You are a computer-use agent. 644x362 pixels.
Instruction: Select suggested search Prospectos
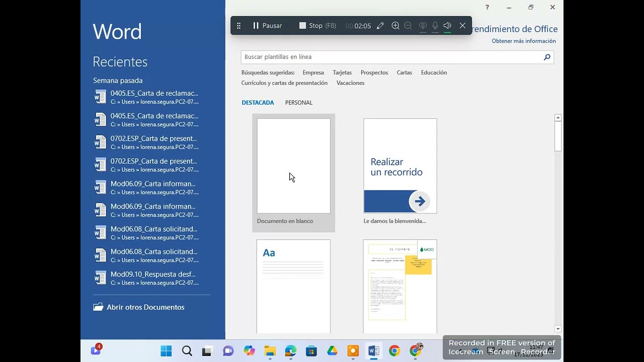pyautogui.click(x=374, y=72)
